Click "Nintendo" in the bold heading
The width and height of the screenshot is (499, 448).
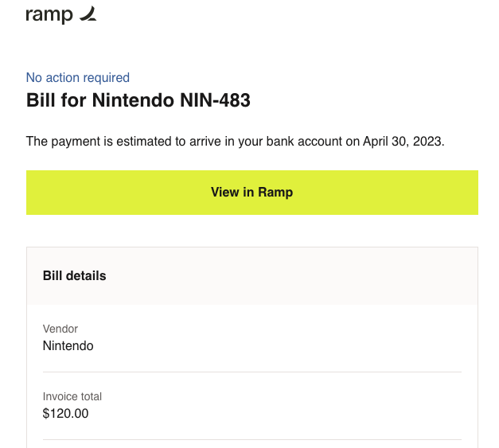[134, 100]
